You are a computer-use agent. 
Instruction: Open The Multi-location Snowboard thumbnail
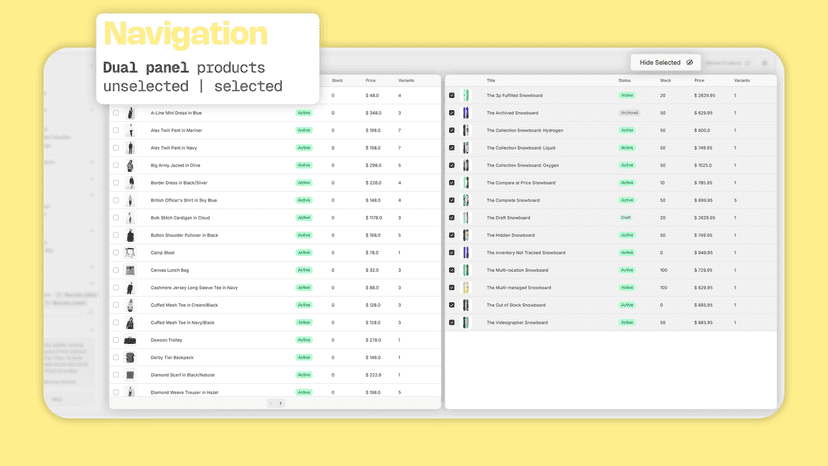(x=466, y=270)
